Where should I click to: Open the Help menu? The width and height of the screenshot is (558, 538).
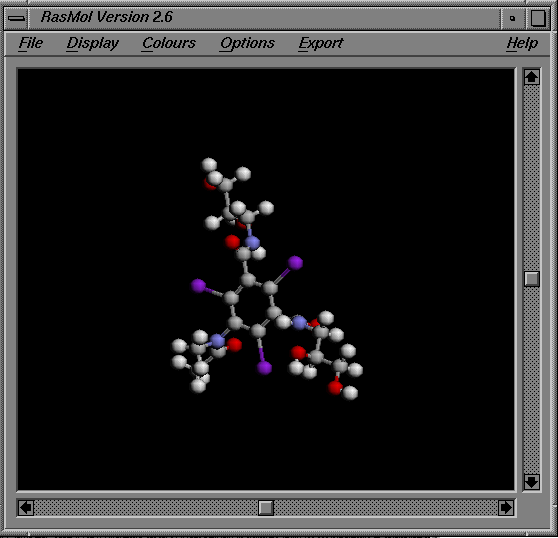522,43
